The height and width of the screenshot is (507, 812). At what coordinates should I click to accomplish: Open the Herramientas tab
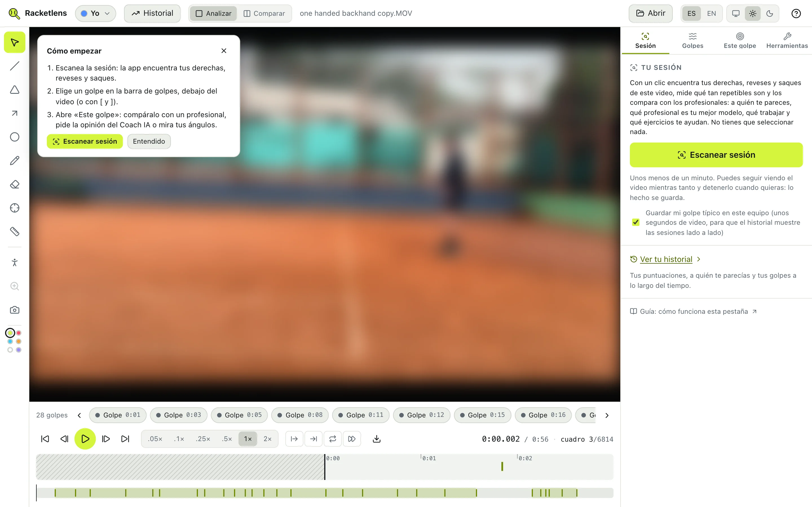point(787,41)
